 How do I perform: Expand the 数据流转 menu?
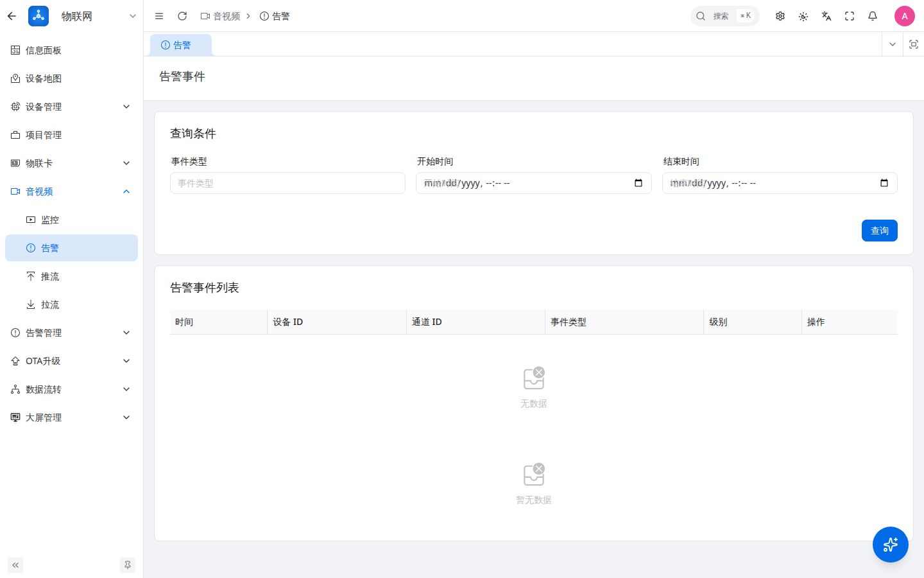(x=71, y=389)
